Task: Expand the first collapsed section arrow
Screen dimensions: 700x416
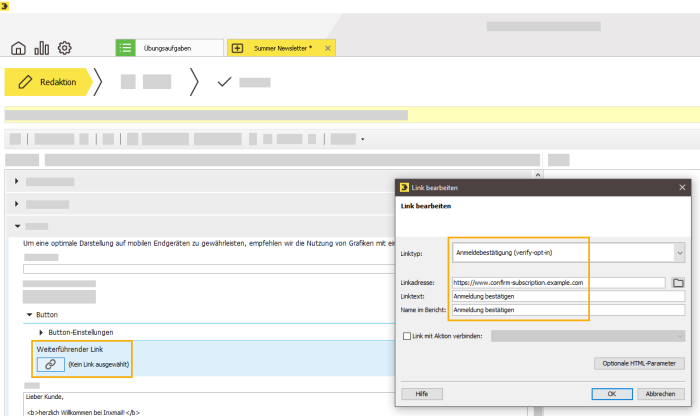Action: (17, 181)
